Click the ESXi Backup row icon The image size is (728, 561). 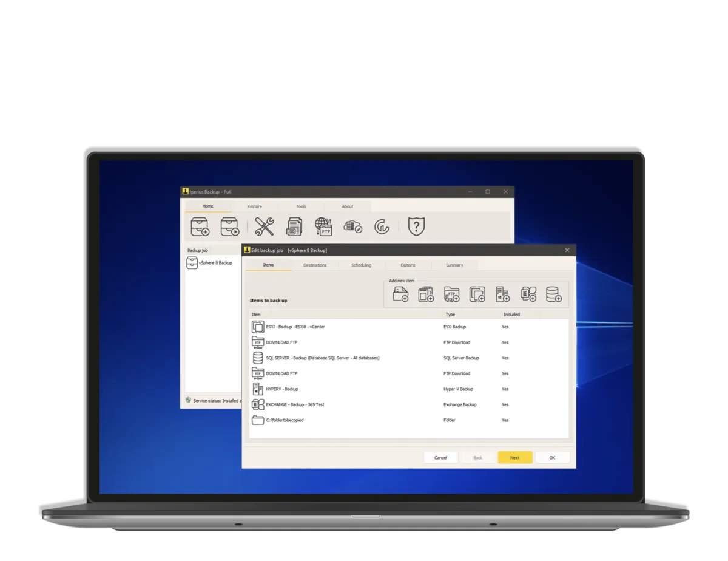(x=258, y=327)
